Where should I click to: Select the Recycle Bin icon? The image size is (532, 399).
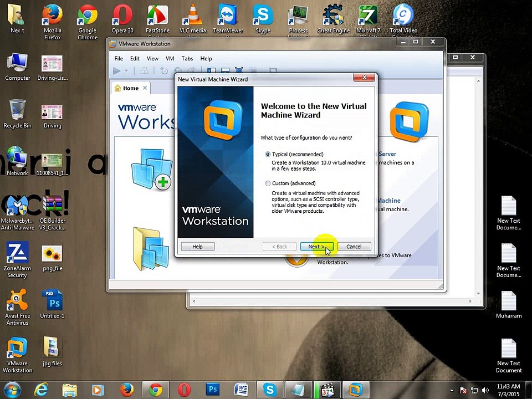click(x=17, y=114)
